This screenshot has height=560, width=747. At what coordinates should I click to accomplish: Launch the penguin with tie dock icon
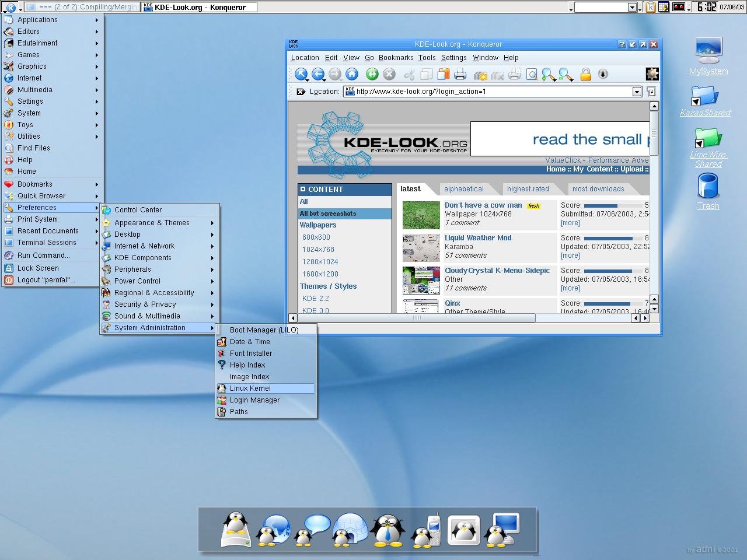[388, 529]
